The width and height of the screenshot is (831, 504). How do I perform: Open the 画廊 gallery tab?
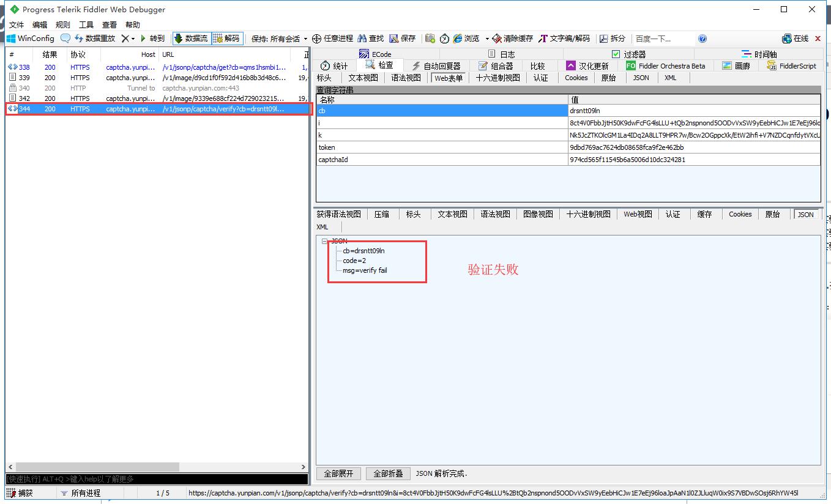736,65
